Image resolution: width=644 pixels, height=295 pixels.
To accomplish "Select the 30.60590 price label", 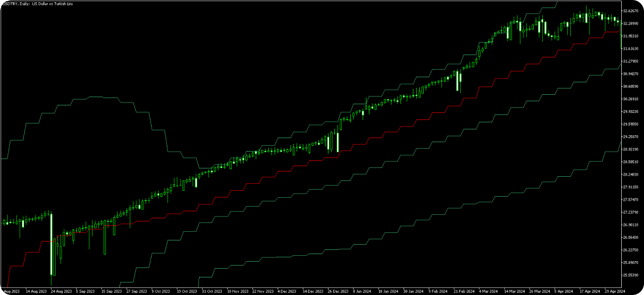I will pyautogui.click(x=632, y=86).
